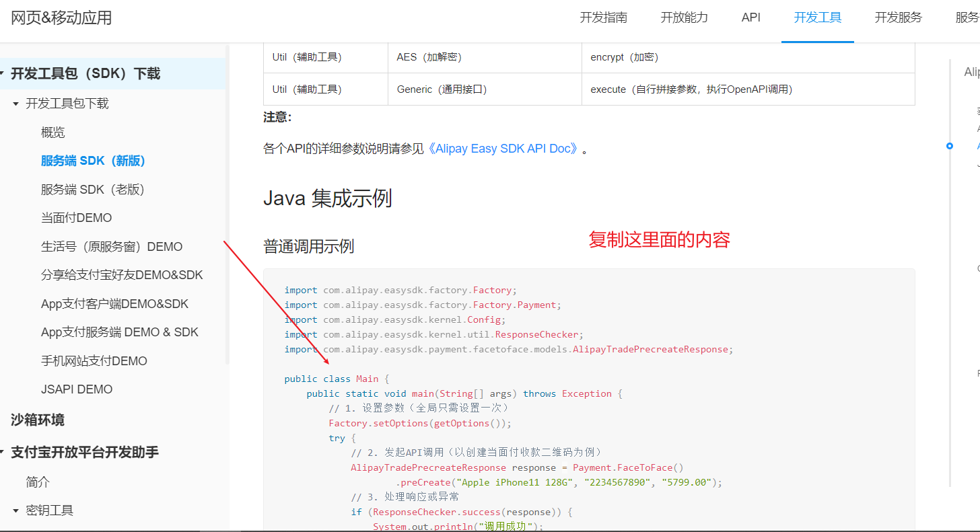
Task: Click the 密钥工具 sidebar label
Action: [x=50, y=510]
